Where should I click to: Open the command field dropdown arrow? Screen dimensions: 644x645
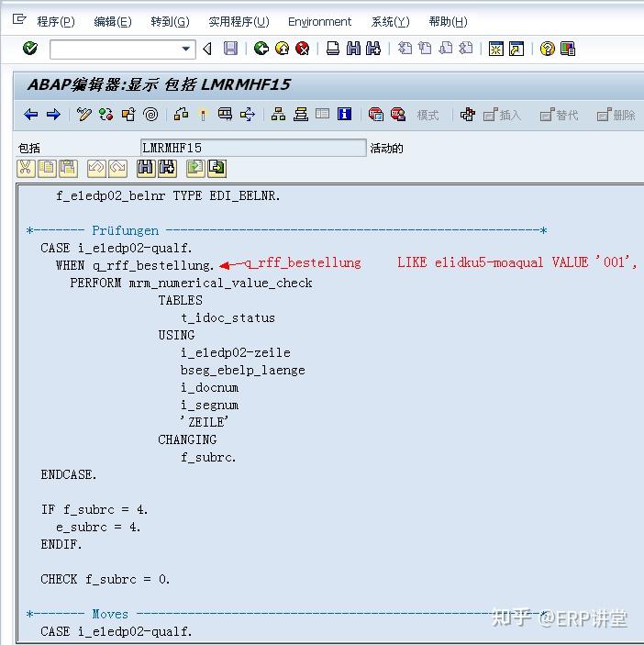click(186, 49)
